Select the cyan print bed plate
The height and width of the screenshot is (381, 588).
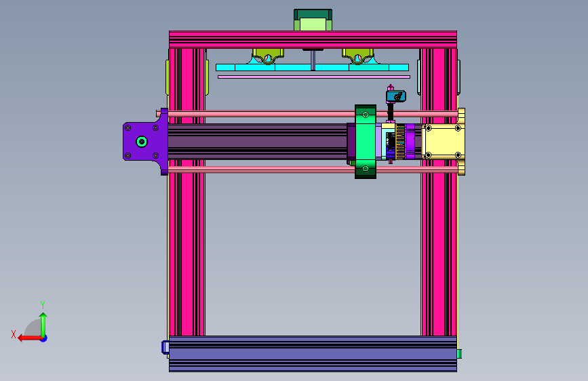pos(312,68)
